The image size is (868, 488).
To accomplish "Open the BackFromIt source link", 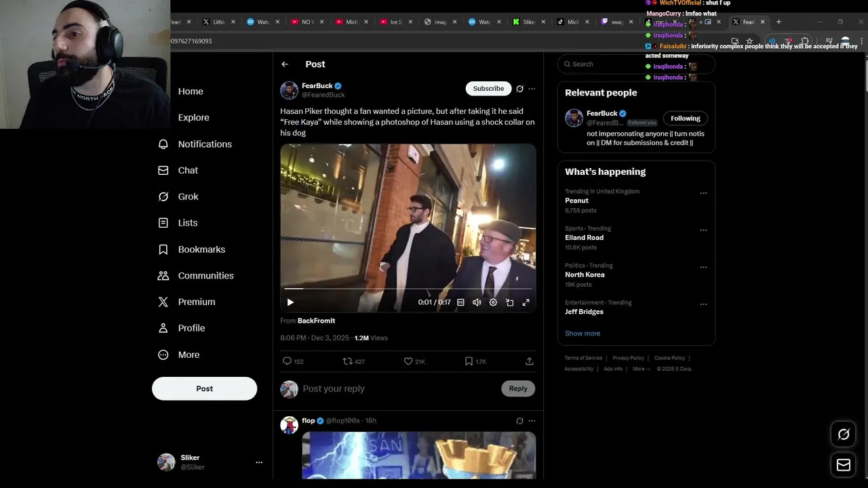I will (316, 321).
